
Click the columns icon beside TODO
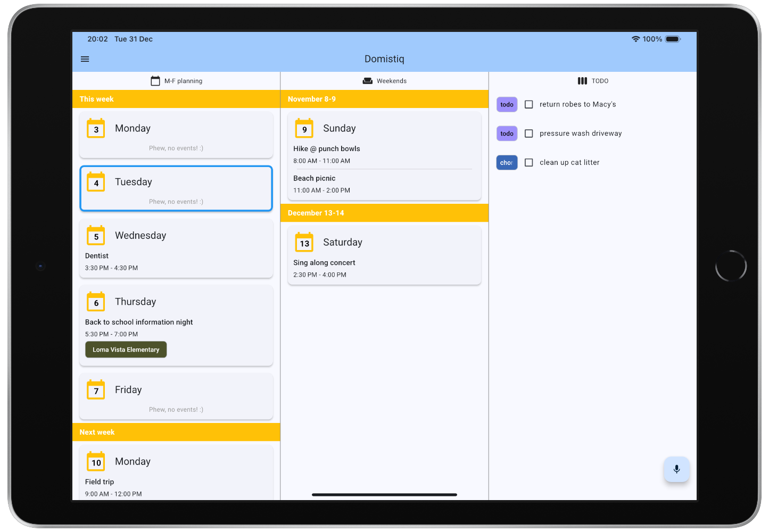click(x=582, y=80)
